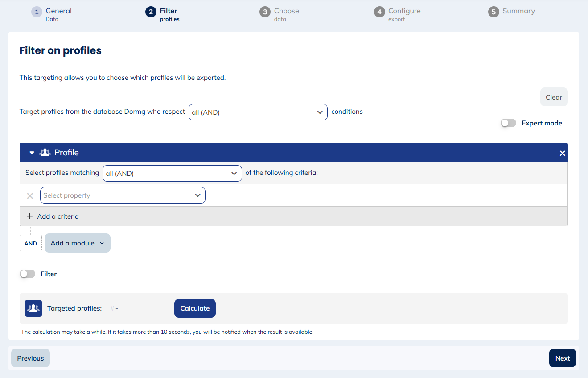
Task: Click the plus icon to add a criteria
Action: (x=29, y=216)
